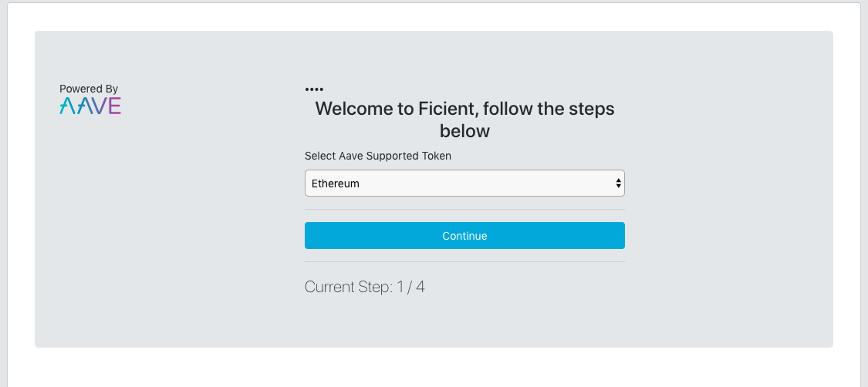Click the teal first "A" of Aave logo
Image resolution: width=868 pixels, height=387 pixels.
(x=66, y=106)
